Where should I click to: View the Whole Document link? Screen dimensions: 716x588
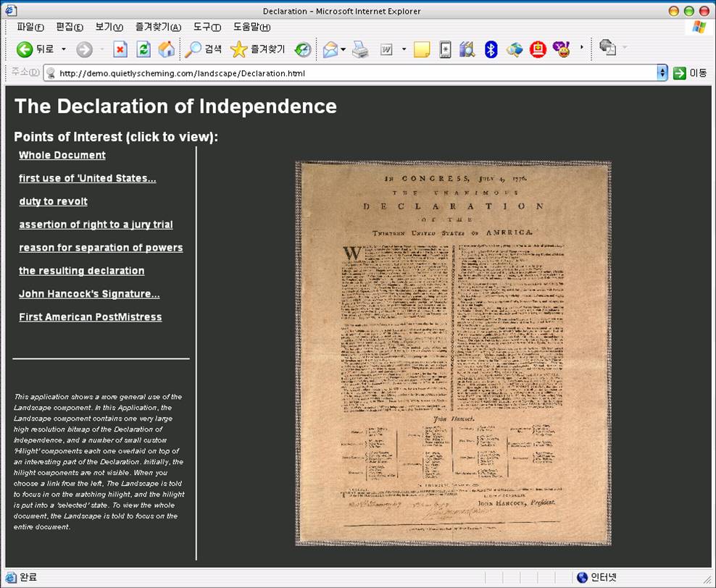pos(62,155)
